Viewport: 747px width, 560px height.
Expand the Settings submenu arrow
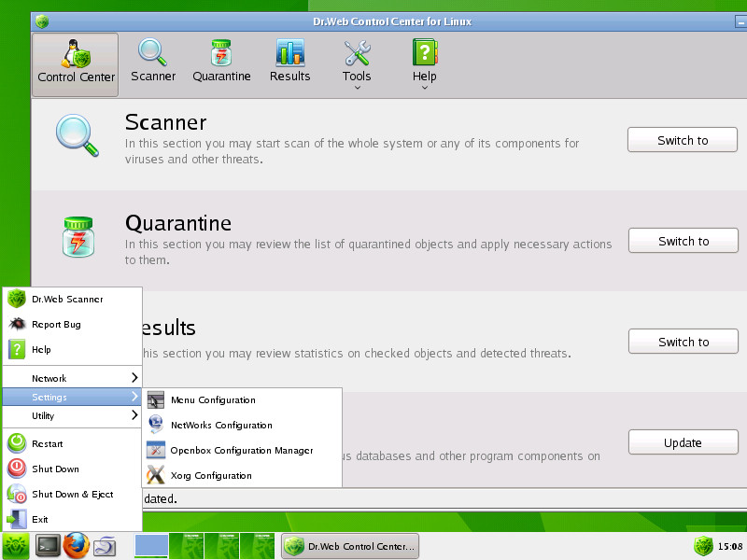tap(134, 396)
